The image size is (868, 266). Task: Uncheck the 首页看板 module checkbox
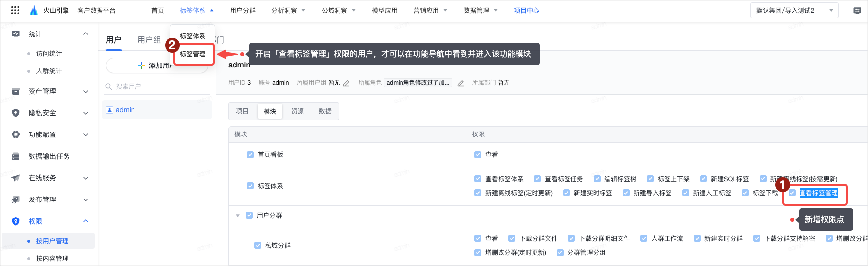point(250,155)
